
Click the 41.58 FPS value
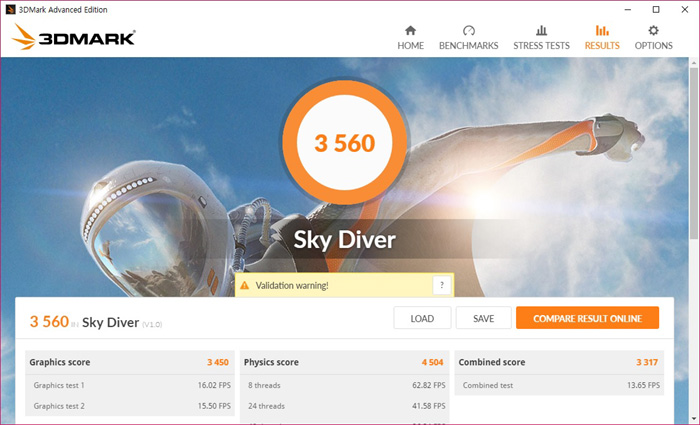[429, 406]
